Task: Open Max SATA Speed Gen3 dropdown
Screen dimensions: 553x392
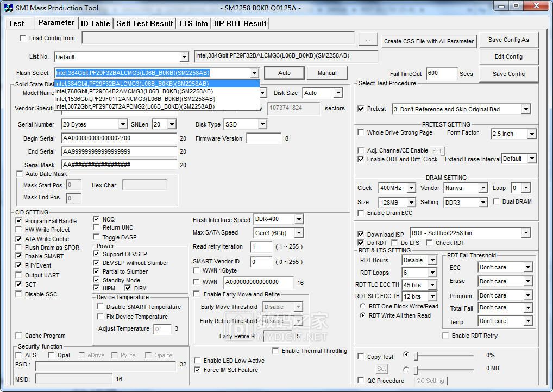Action: coord(299,233)
